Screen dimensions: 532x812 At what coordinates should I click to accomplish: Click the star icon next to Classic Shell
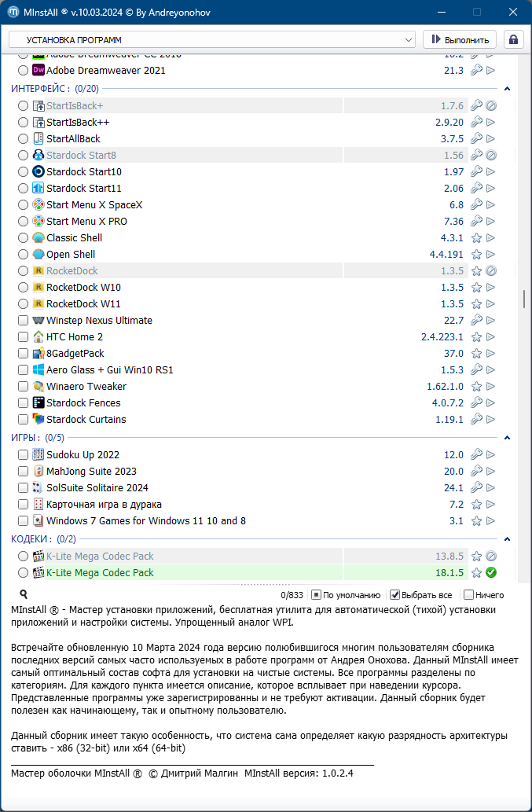(x=476, y=238)
